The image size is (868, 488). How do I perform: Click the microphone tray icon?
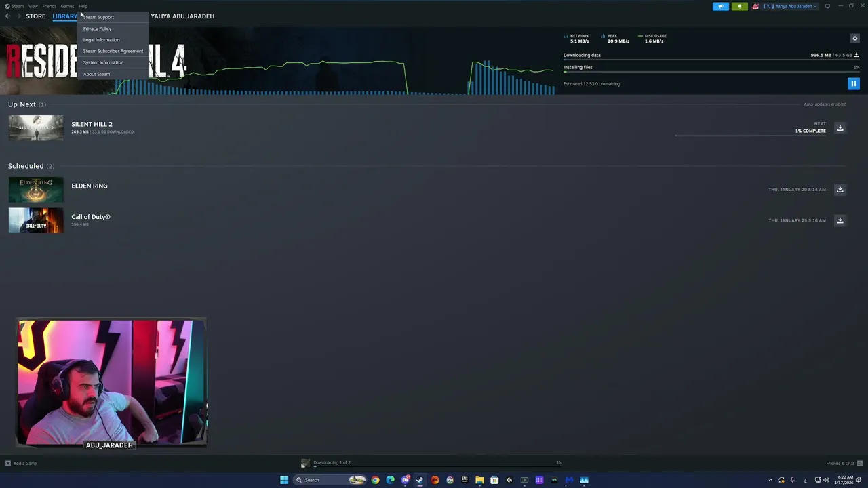(x=792, y=480)
